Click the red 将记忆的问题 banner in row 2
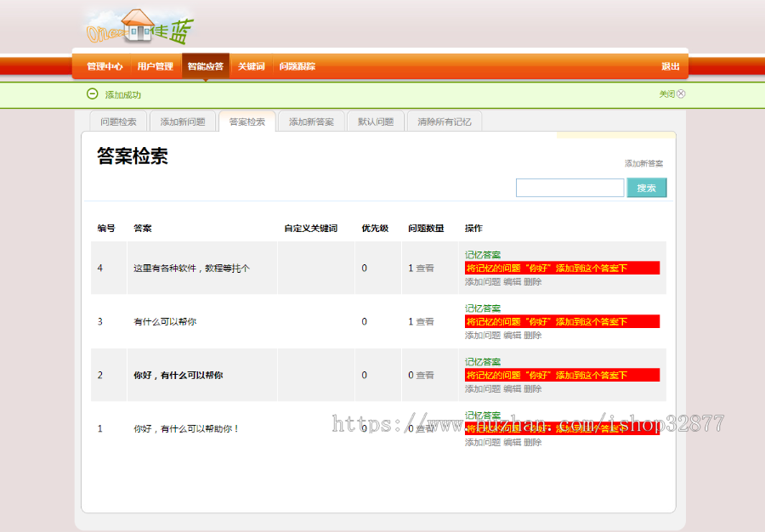Image resolution: width=765 pixels, height=532 pixels. pyautogui.click(x=562, y=376)
